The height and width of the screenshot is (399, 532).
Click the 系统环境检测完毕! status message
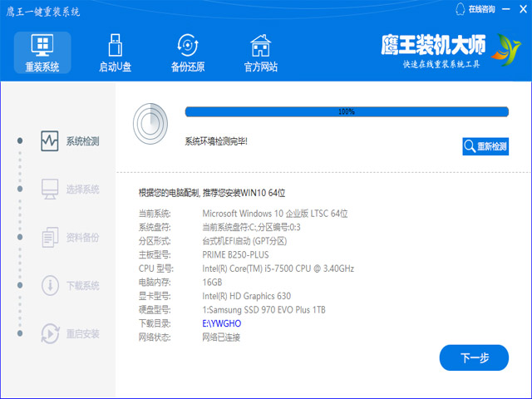tap(216, 141)
